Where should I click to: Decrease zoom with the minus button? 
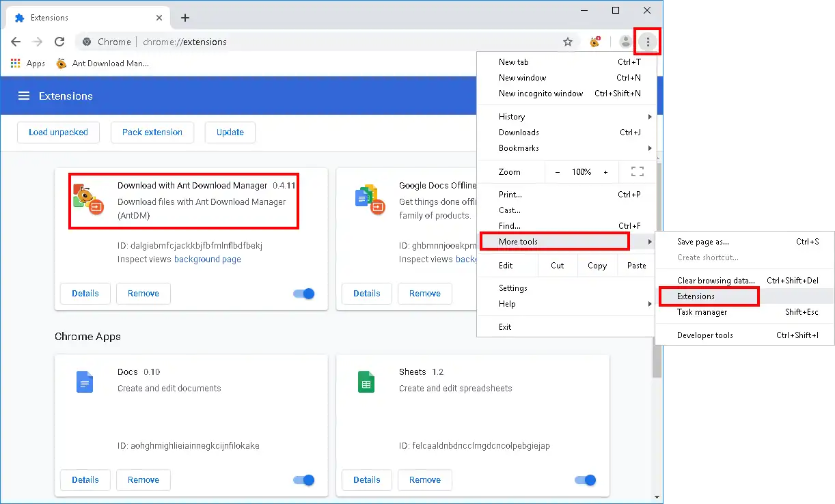[x=558, y=172]
